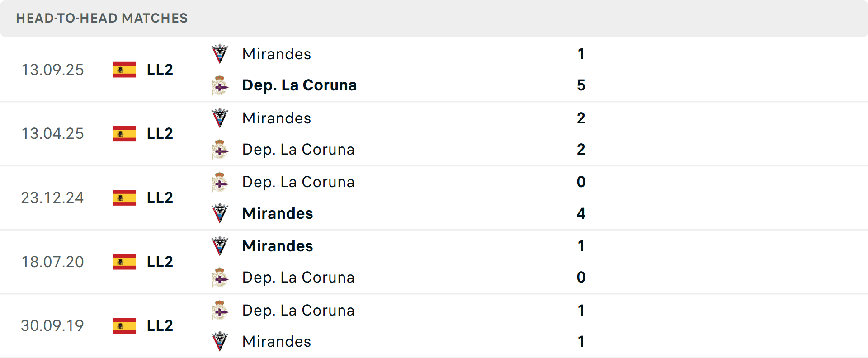The image size is (868, 358).
Task: Open Mirandes team from 23.12.24 match
Action: tap(278, 213)
